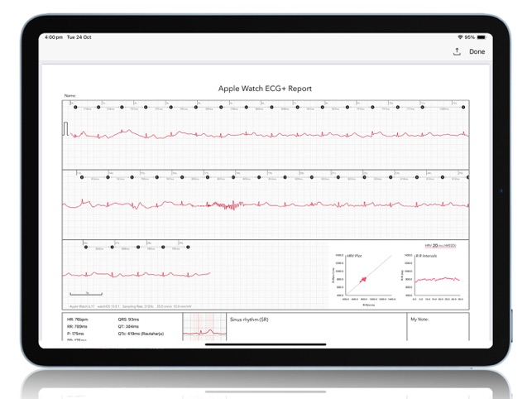Tap the HRV 20 ms (rMSSD) link

[x=440, y=246]
